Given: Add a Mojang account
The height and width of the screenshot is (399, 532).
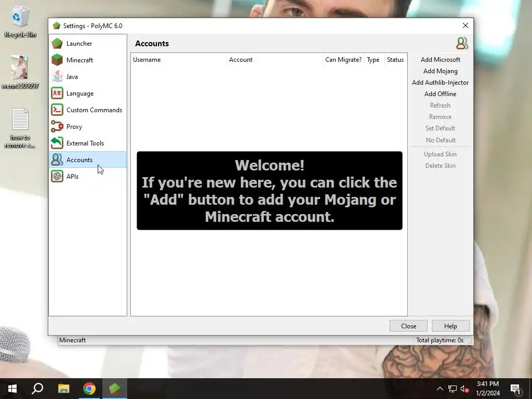Looking at the screenshot, I should pos(441,71).
